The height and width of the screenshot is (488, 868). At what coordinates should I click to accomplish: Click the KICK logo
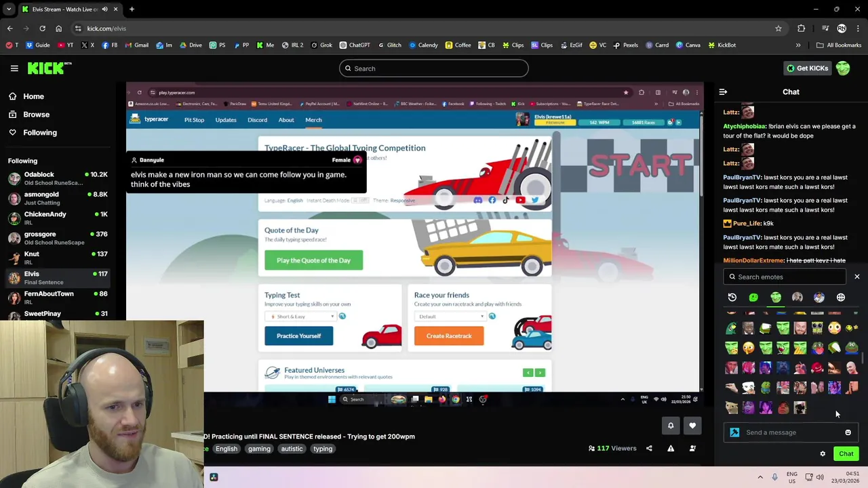pos(49,68)
